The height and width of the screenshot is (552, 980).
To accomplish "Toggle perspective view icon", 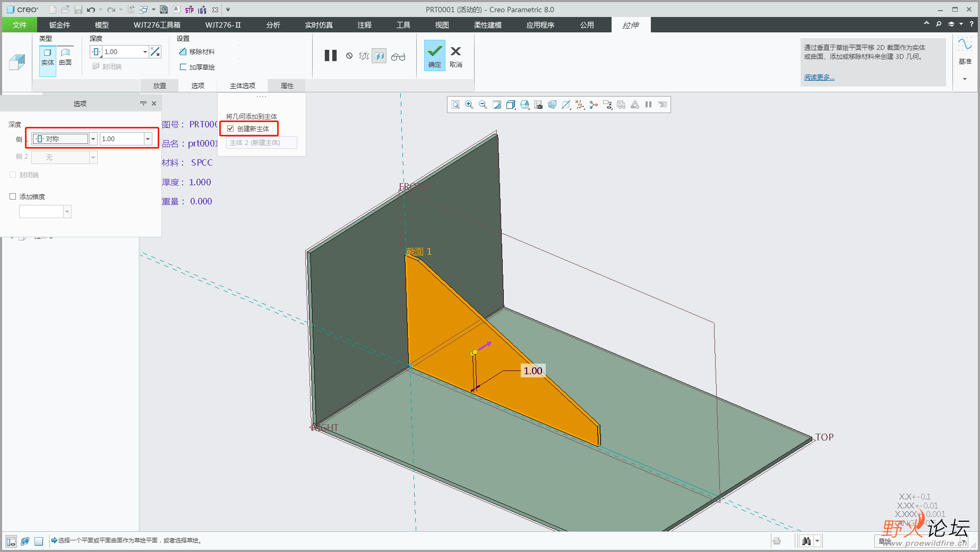I will [552, 105].
